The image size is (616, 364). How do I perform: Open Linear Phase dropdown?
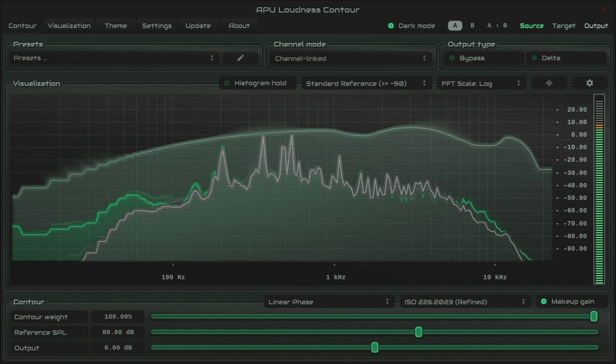pyautogui.click(x=329, y=302)
